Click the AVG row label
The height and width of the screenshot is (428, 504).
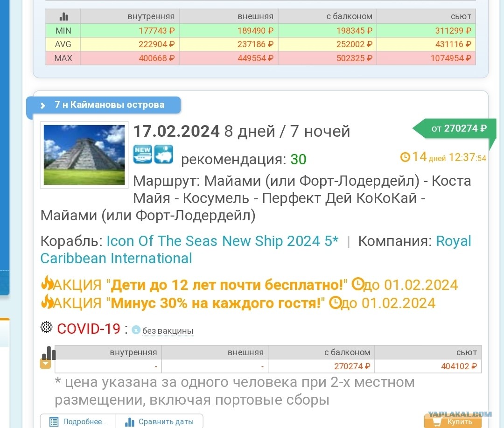tap(63, 44)
